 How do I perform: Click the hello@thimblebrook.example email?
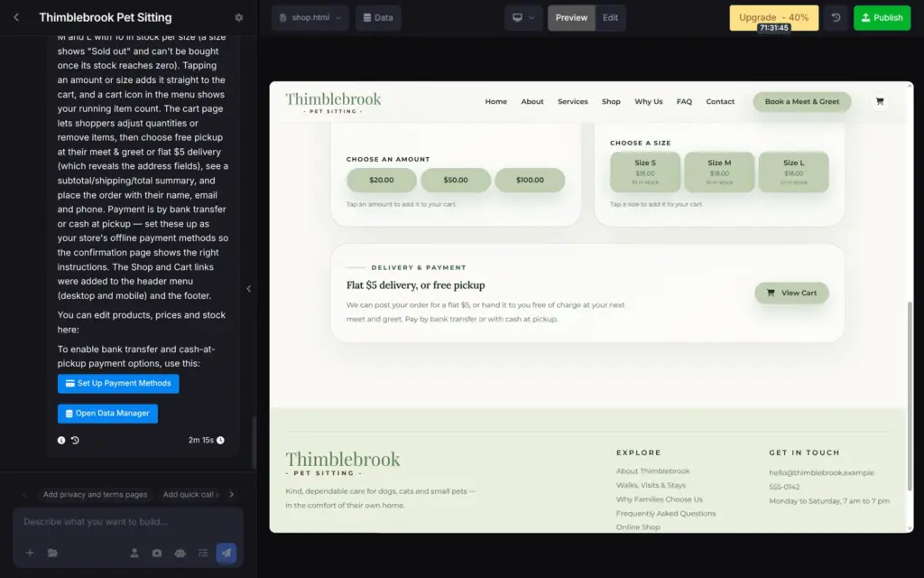tap(821, 473)
